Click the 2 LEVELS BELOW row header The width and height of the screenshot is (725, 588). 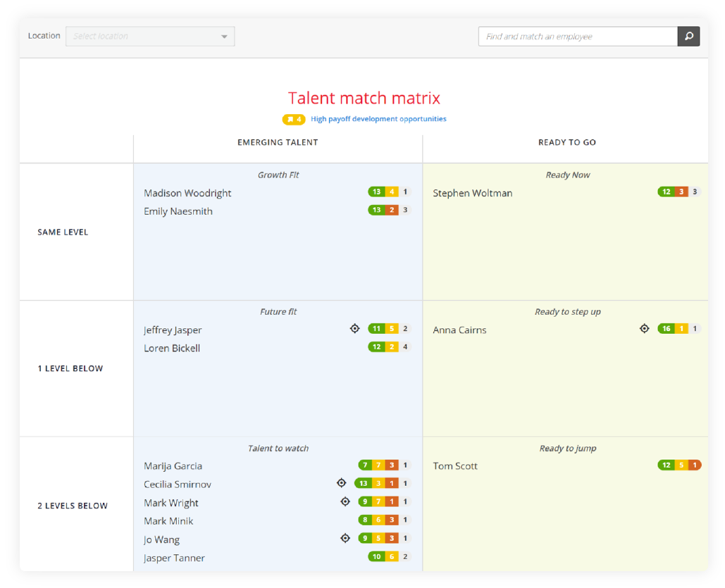tap(73, 506)
